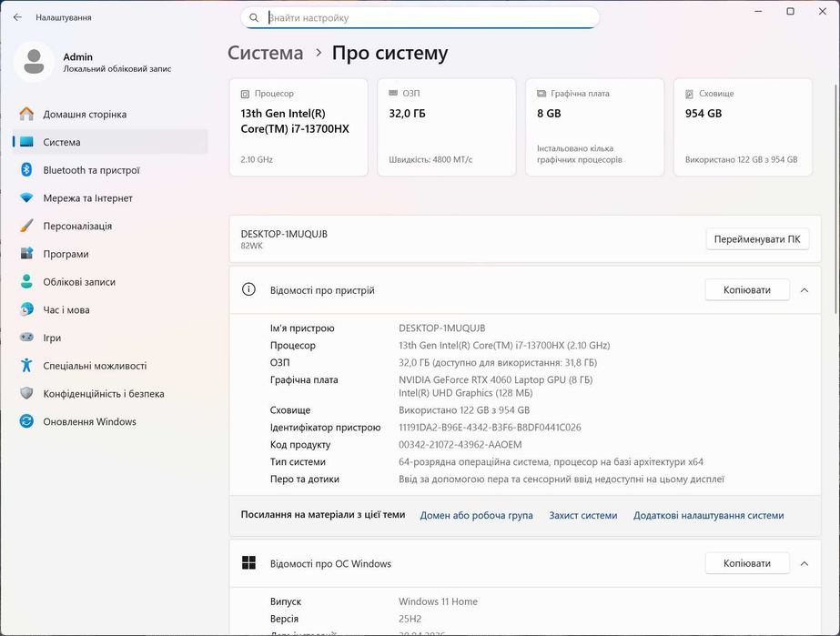Screen dimensions: 840x636
Task: Click the Система breadcrumb heading
Action: 265,53
